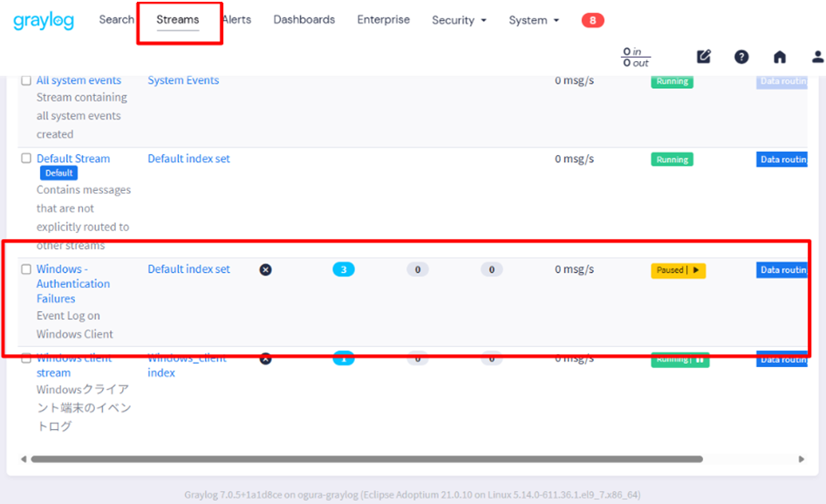Select the Default Stream checkbox

(x=26, y=158)
